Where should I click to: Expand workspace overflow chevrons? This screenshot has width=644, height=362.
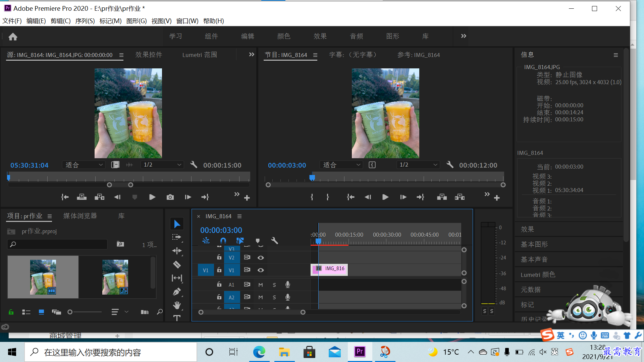pyautogui.click(x=464, y=36)
